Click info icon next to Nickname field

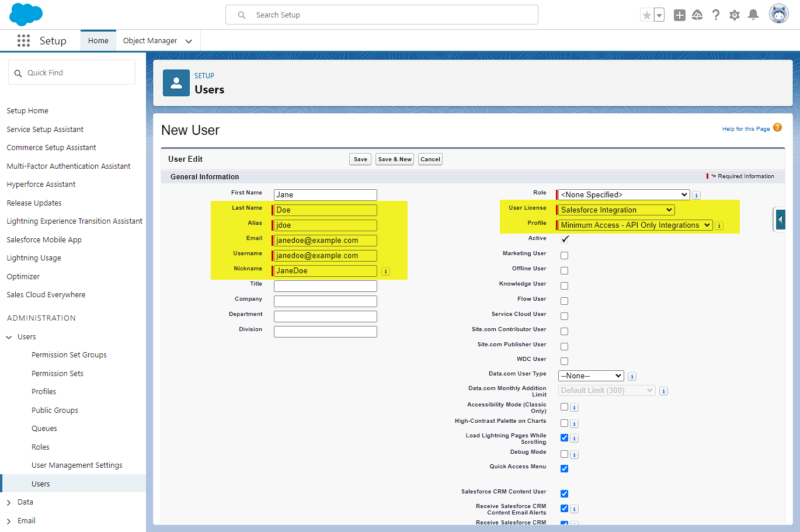coord(385,271)
